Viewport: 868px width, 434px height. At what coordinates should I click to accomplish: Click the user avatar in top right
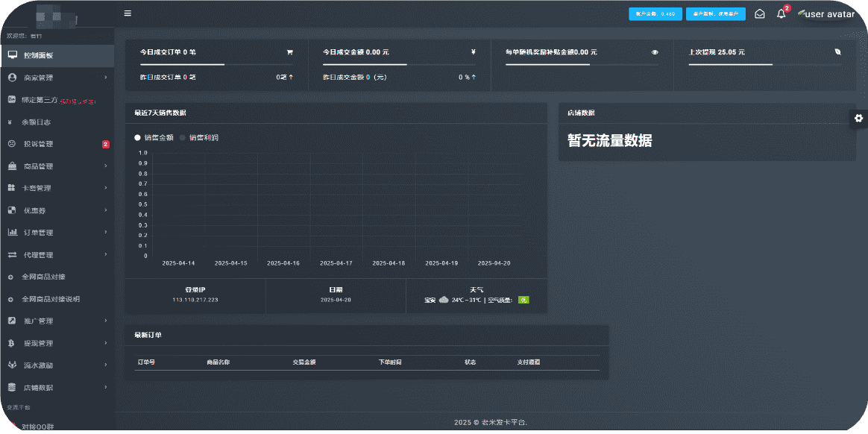pyautogui.click(x=825, y=14)
